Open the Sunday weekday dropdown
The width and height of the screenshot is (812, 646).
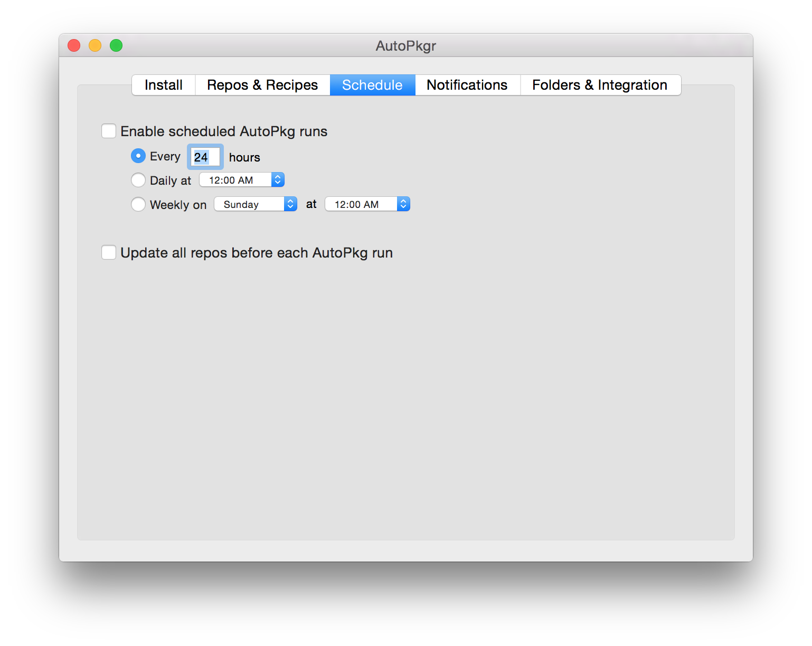coord(256,204)
